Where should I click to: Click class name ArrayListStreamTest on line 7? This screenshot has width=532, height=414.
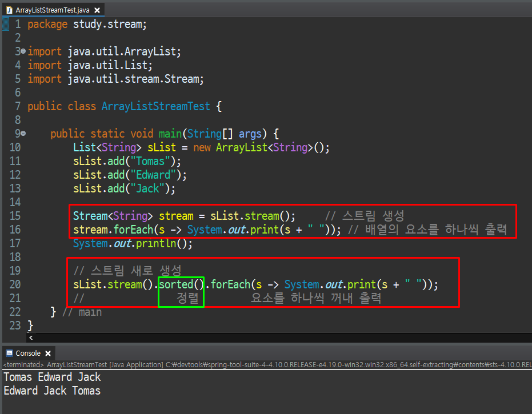pyautogui.click(x=156, y=106)
